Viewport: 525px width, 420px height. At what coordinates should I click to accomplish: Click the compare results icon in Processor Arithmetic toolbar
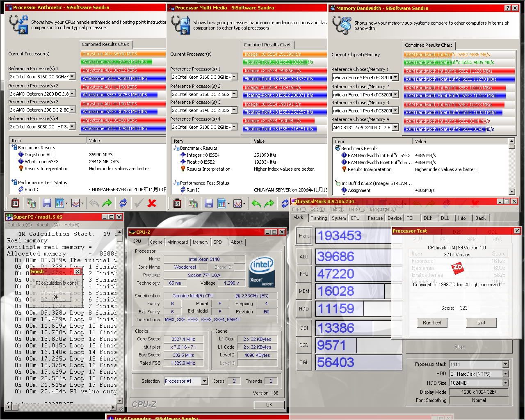point(31,203)
